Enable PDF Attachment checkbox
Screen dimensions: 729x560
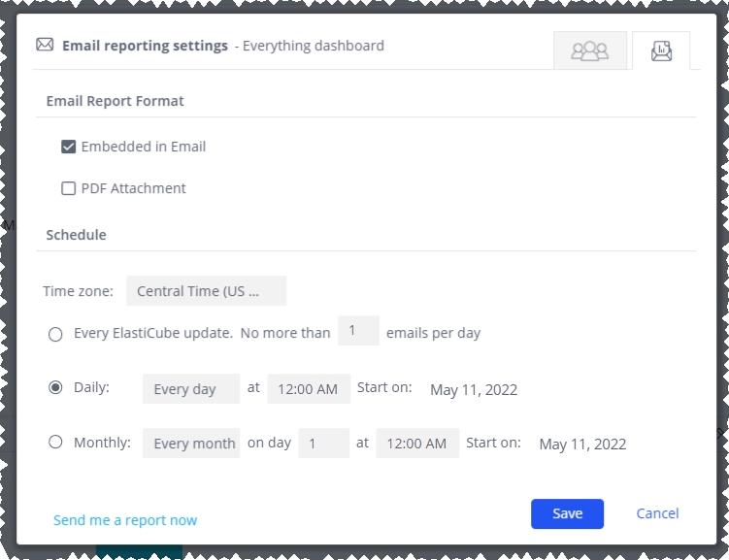click(68, 188)
